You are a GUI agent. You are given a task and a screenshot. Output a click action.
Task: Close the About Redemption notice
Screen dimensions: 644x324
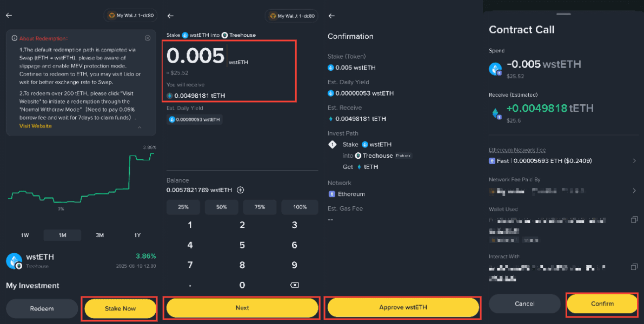coord(148,38)
